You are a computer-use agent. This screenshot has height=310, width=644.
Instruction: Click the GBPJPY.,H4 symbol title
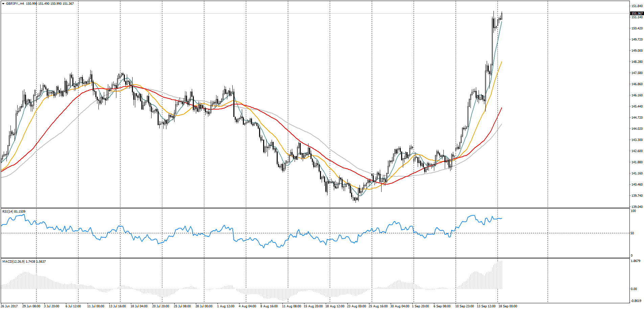[x=15, y=4]
